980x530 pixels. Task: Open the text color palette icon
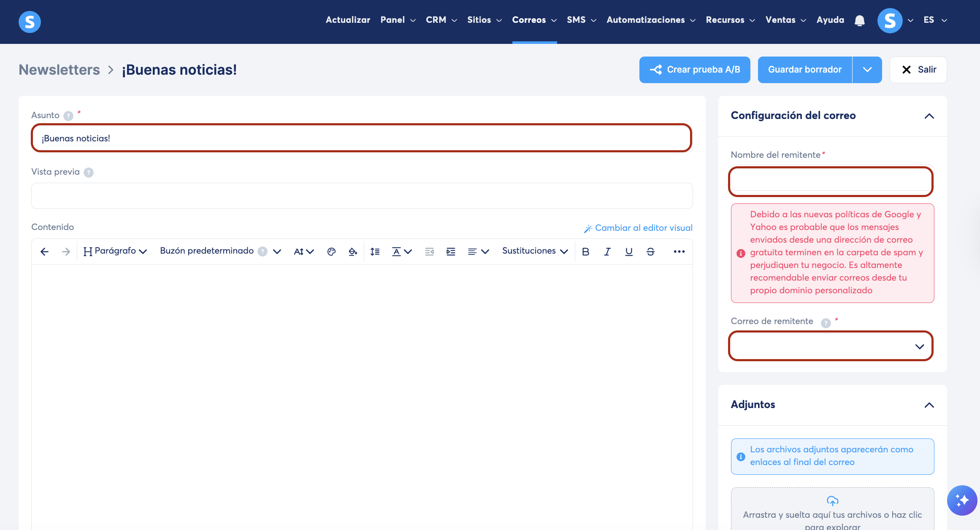(331, 251)
